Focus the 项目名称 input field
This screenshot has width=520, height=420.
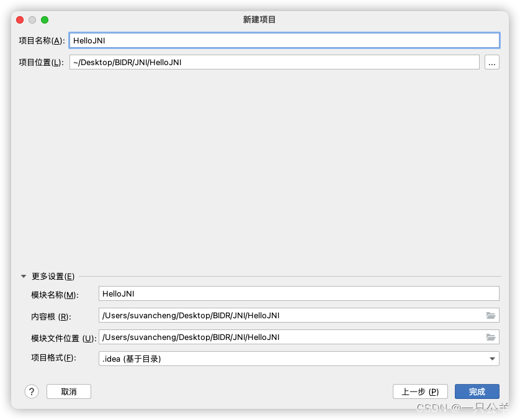285,40
